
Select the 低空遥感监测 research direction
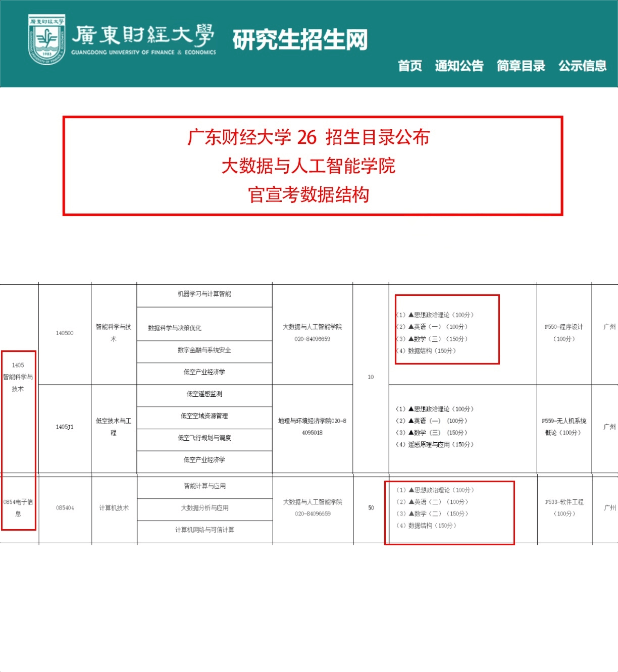coord(204,394)
